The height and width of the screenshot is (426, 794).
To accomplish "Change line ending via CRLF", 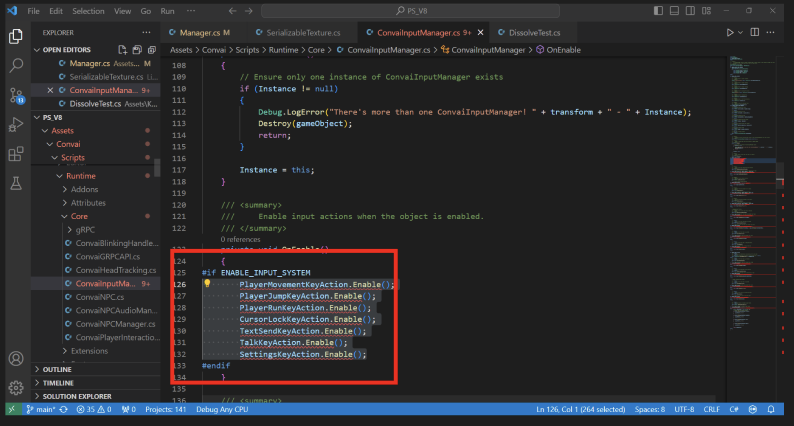I will point(711,409).
